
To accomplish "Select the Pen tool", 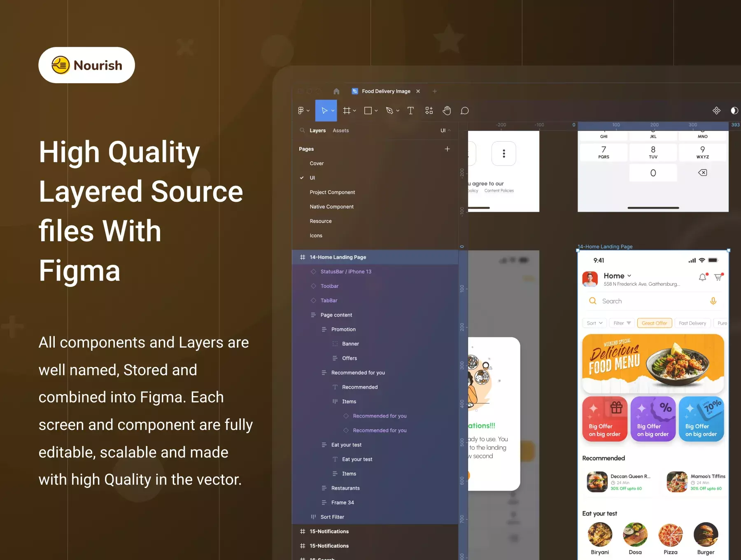I will (389, 110).
